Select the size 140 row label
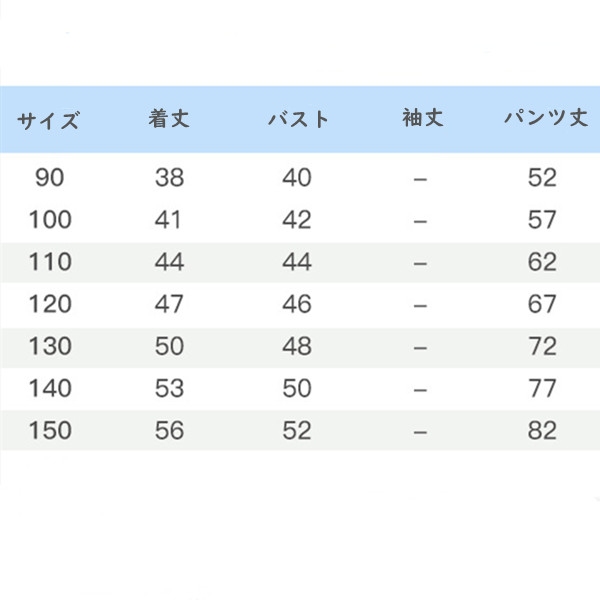 point(50,388)
